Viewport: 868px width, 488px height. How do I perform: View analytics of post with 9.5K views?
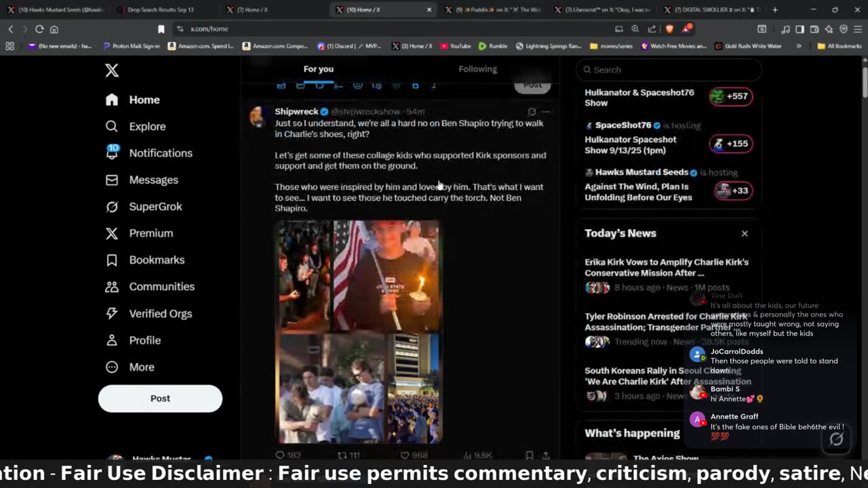click(x=477, y=455)
